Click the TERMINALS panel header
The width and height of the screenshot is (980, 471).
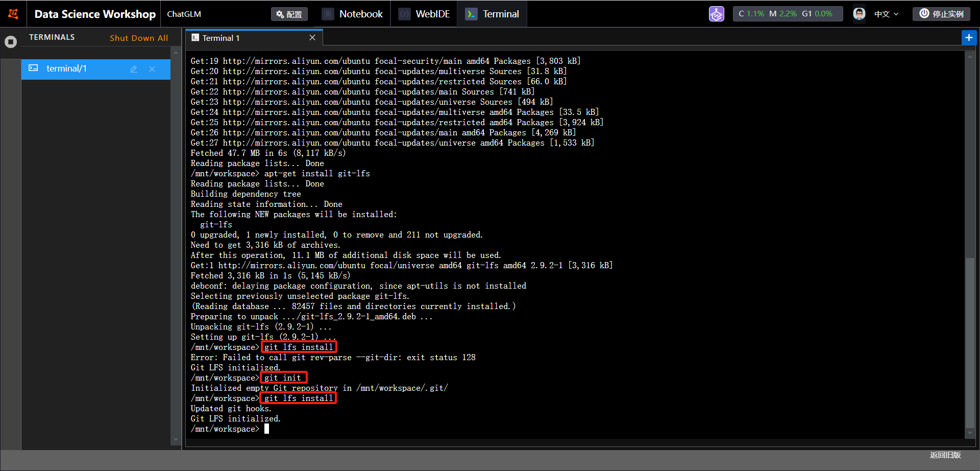point(52,37)
